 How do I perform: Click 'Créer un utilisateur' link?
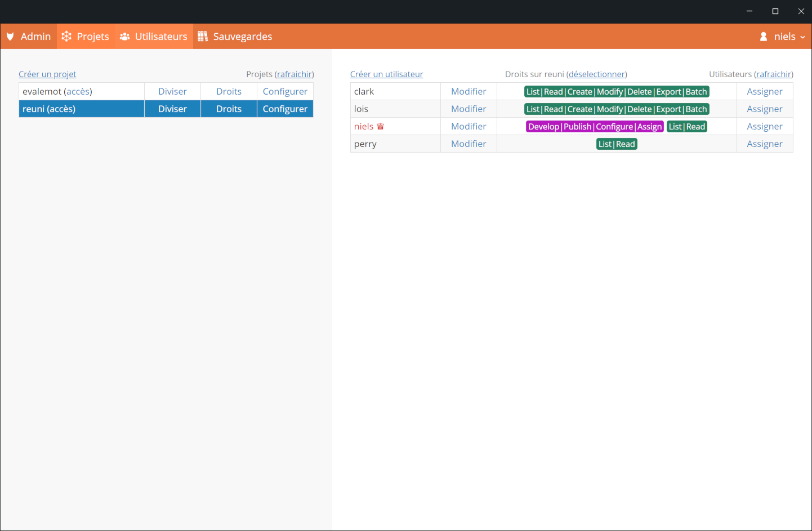pos(386,74)
